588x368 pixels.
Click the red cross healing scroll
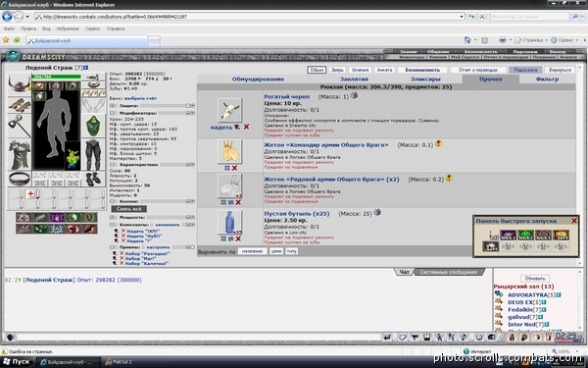click(x=30, y=194)
